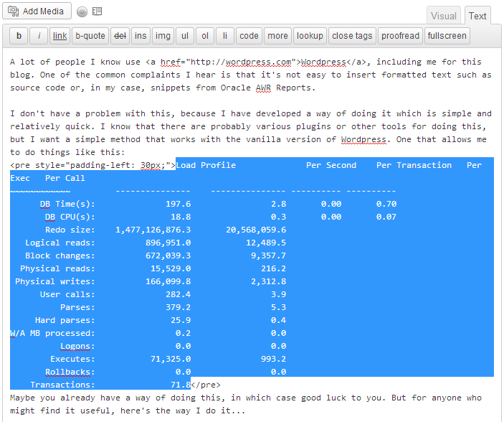Insert list item with li button
The image size is (504, 422).
[x=226, y=36]
